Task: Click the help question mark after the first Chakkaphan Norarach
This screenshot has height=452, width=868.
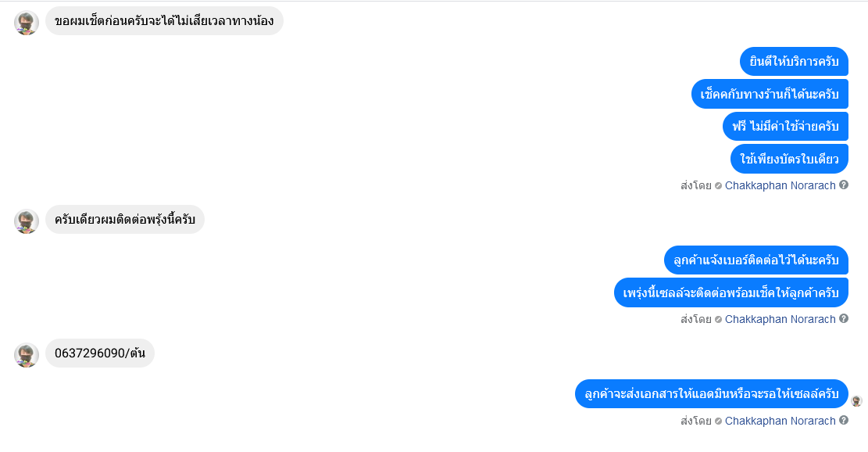Action: [x=844, y=185]
